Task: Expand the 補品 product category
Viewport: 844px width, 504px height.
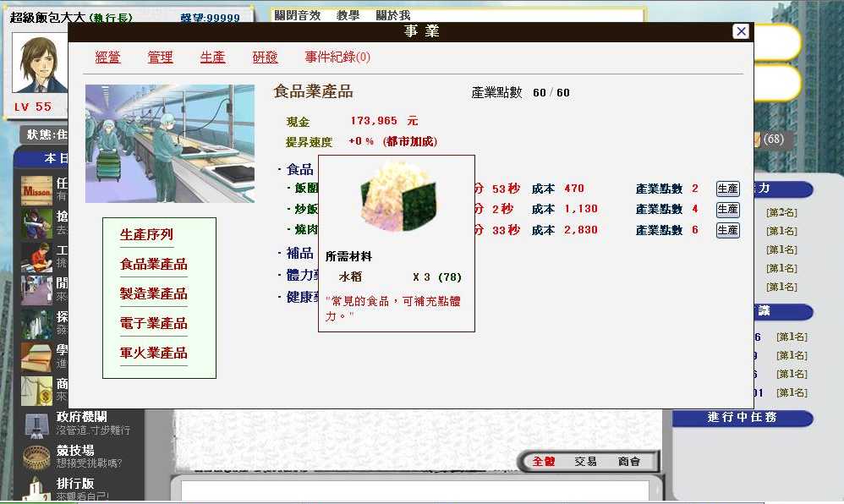Action: (299, 253)
